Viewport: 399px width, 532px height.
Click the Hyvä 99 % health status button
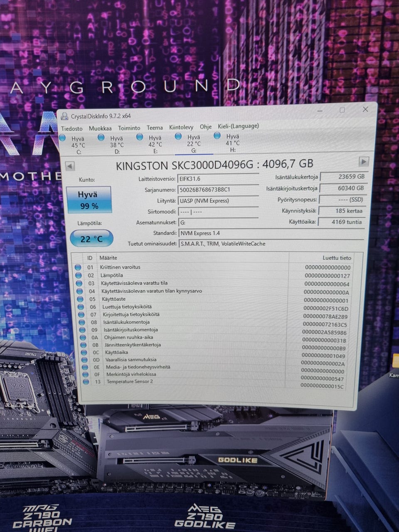point(89,200)
